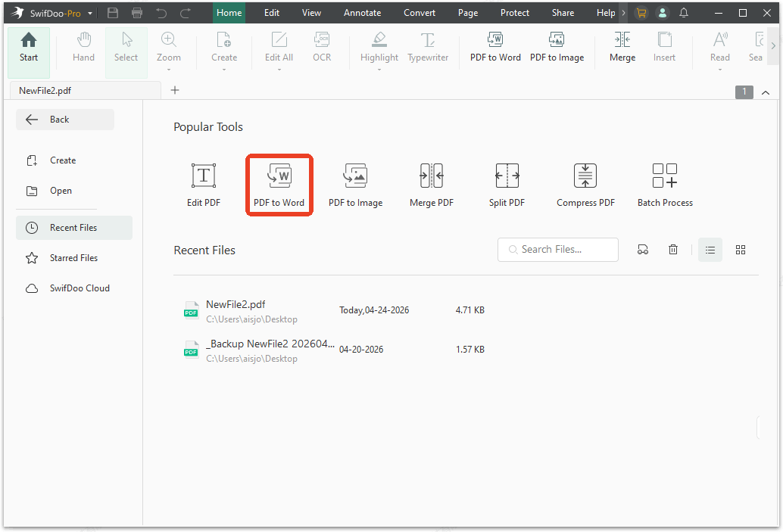Switch recent files to grid view
Viewport: 783px width, 532px height.
(x=740, y=249)
